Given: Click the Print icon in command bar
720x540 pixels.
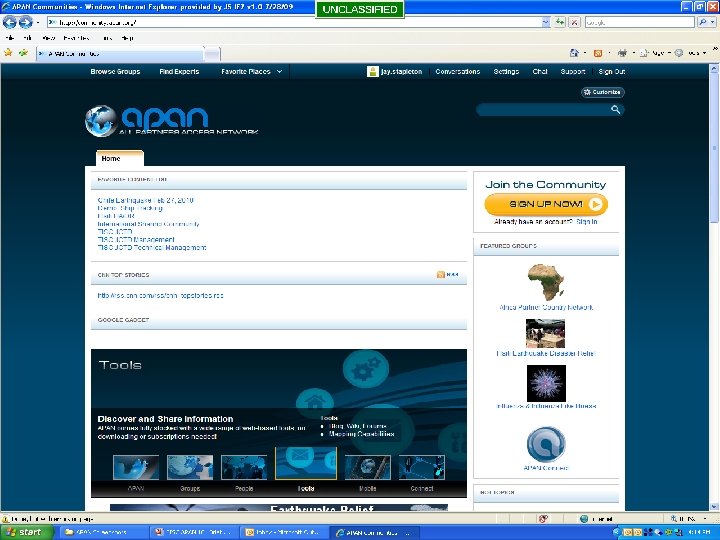Looking at the screenshot, I should 622,53.
